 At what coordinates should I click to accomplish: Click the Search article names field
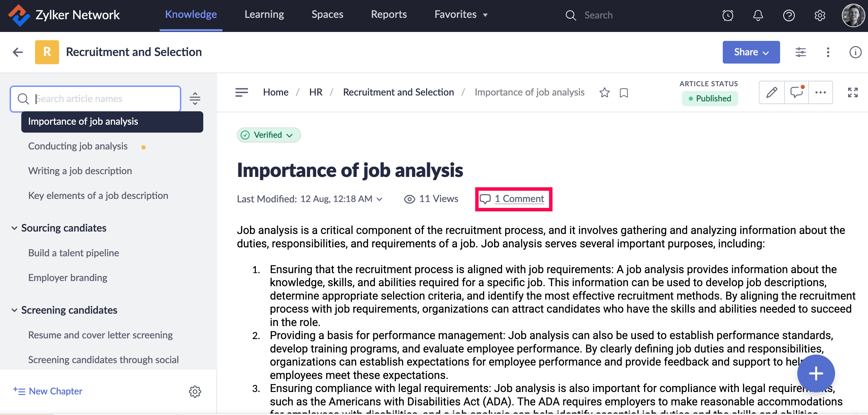pyautogui.click(x=103, y=99)
